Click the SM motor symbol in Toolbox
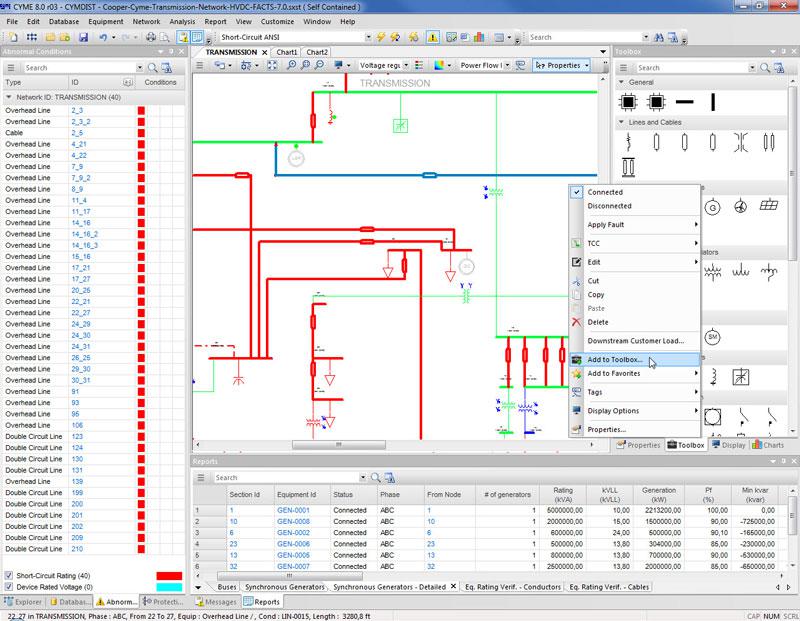800x621 pixels. coord(713,336)
